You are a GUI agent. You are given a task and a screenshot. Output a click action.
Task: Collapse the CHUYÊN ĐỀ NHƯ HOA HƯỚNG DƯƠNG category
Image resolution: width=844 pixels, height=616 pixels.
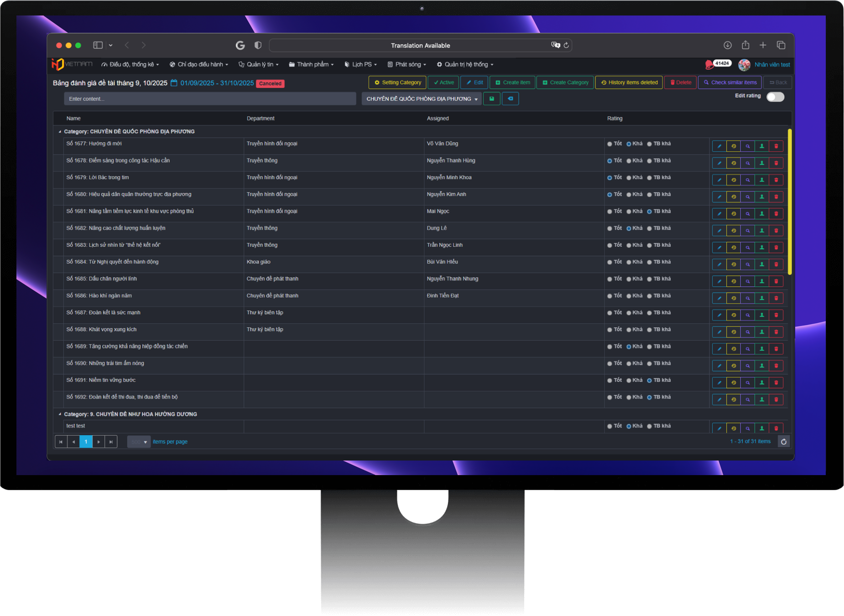coord(60,414)
